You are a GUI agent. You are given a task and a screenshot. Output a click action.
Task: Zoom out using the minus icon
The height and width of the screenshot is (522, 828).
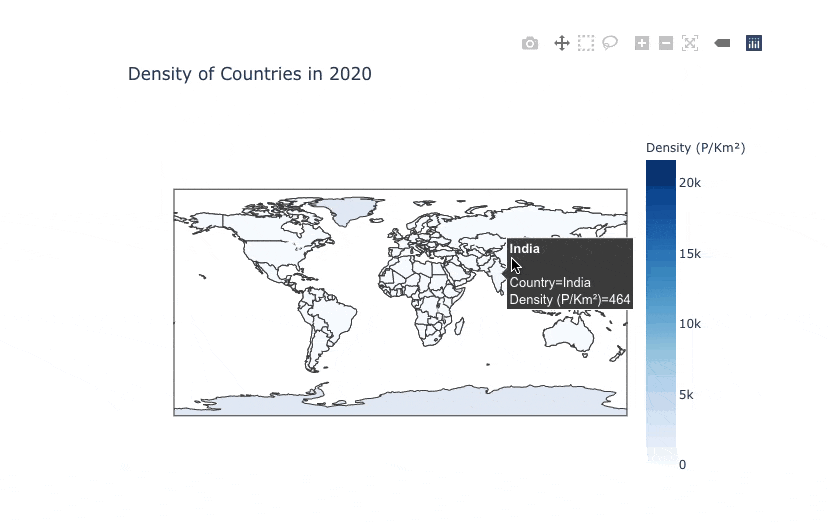tap(666, 43)
